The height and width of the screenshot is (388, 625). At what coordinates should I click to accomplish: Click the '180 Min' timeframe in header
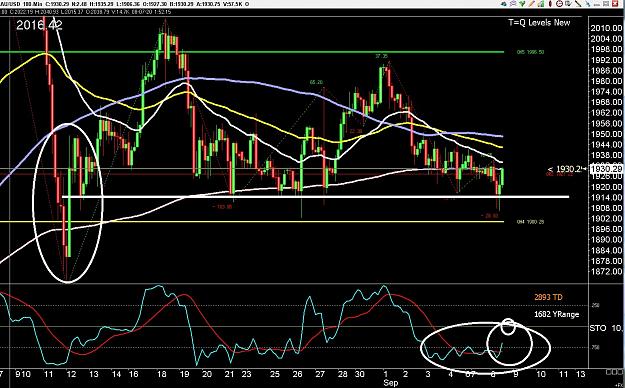coord(31,4)
